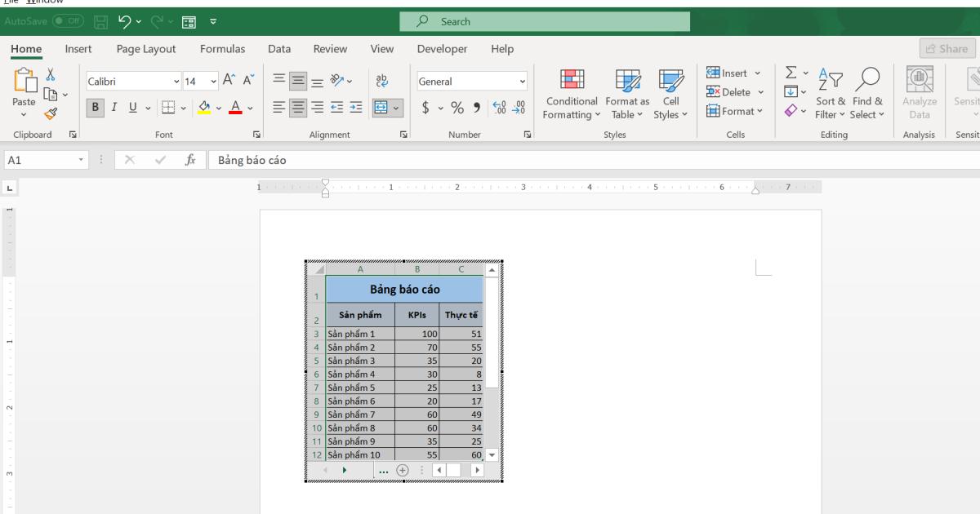The height and width of the screenshot is (514, 980).
Task: Click the Sort & Filter icon
Action: click(x=832, y=91)
